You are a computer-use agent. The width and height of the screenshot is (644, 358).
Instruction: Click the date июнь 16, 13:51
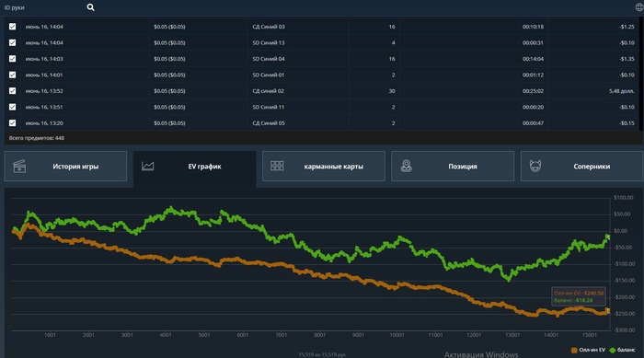pyautogui.click(x=44, y=107)
